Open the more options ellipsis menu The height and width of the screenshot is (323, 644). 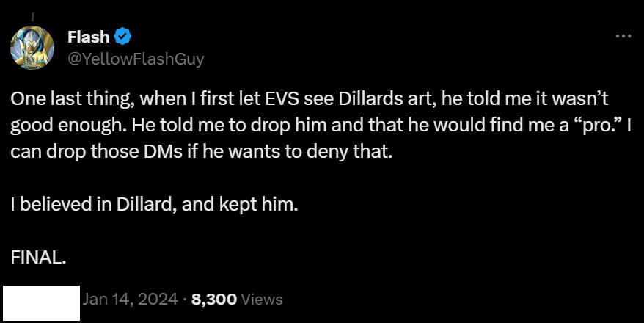(623, 36)
